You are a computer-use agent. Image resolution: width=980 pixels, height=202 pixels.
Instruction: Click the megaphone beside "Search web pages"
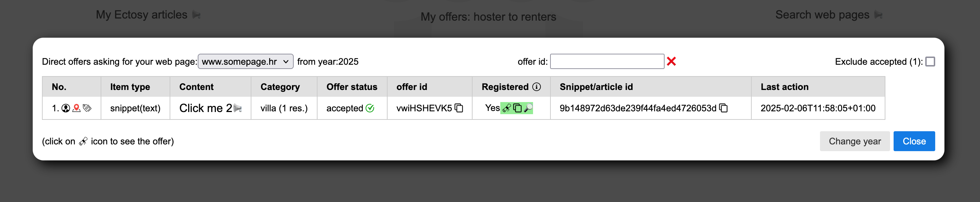878,15
